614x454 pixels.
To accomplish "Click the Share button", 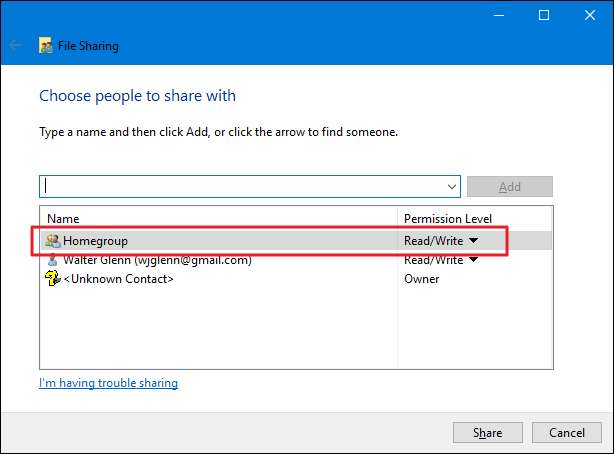I will coord(488,433).
